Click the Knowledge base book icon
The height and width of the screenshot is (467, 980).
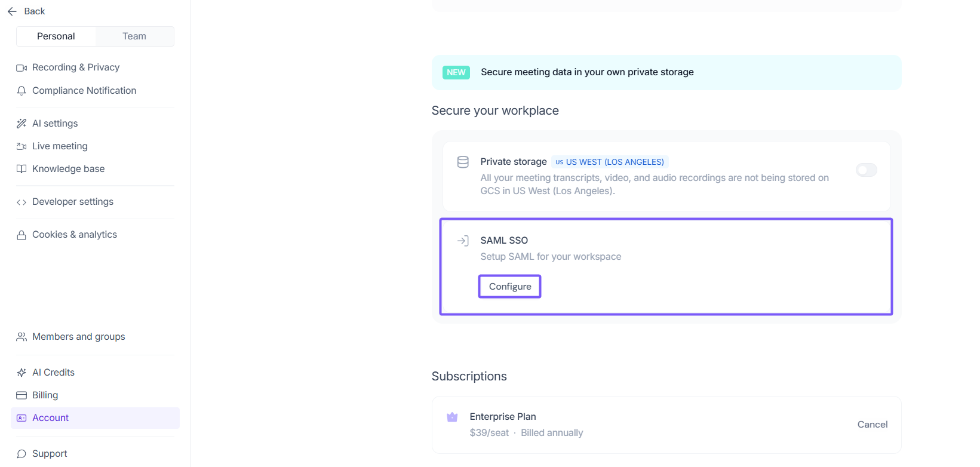21,169
